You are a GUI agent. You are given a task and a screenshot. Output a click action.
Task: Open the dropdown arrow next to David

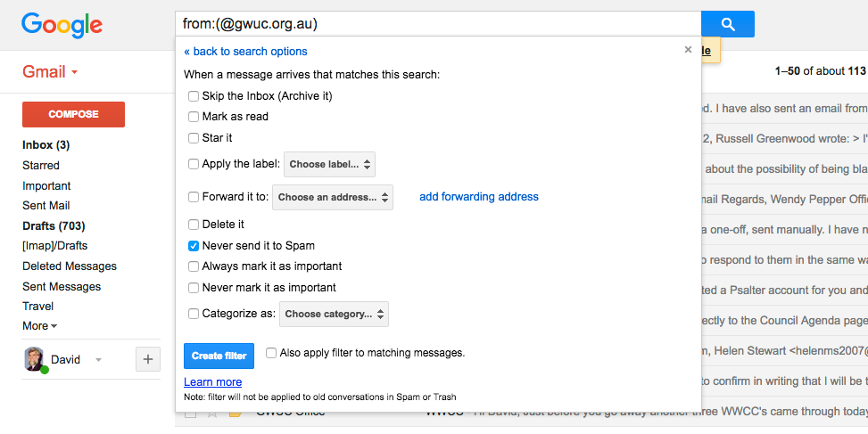pyautogui.click(x=98, y=360)
